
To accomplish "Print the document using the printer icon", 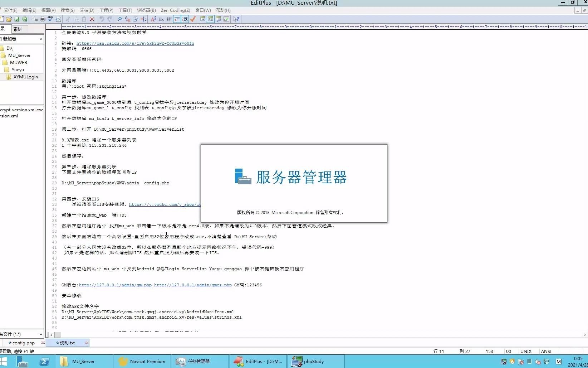I will [43, 19].
